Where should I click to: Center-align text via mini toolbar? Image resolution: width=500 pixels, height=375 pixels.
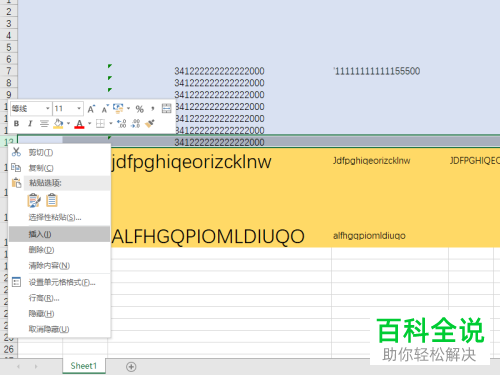click(44, 124)
